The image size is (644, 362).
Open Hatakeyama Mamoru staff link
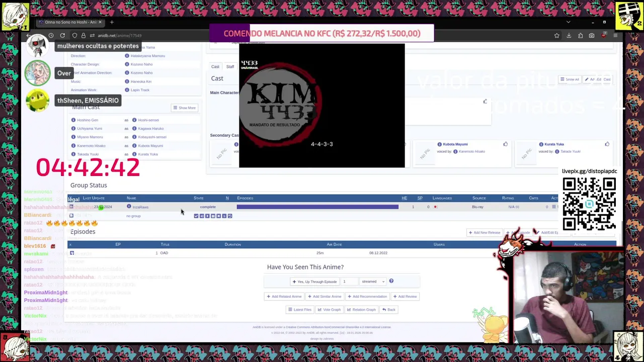(147, 56)
